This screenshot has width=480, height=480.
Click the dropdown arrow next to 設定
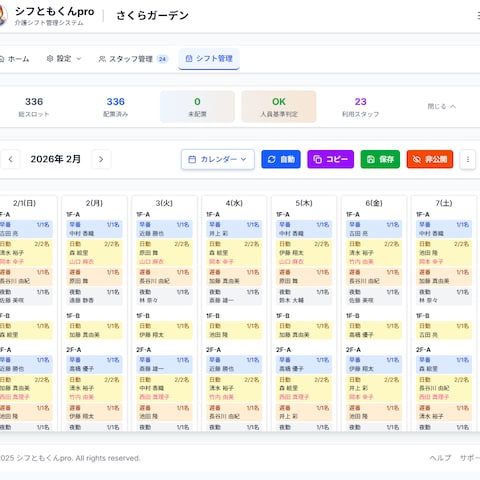(79, 59)
